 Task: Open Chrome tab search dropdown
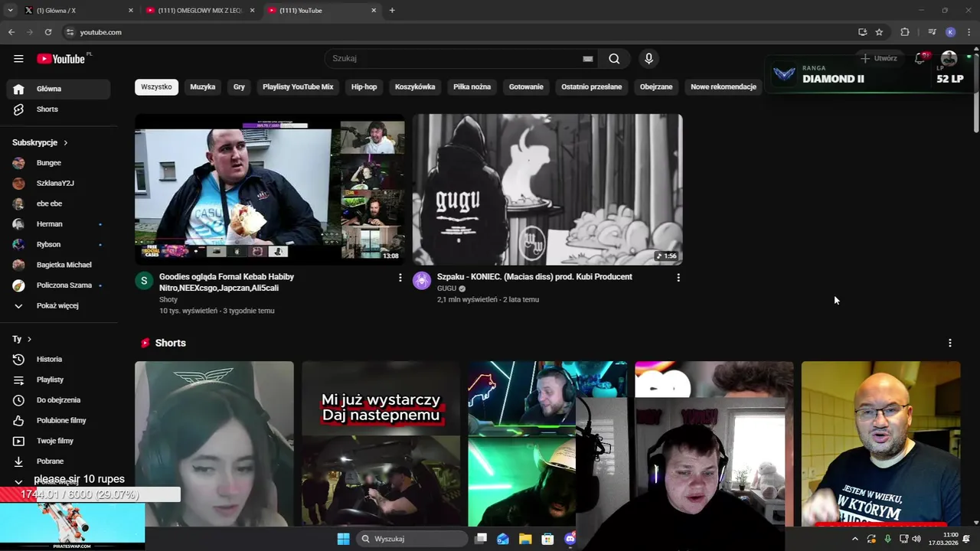point(10,11)
